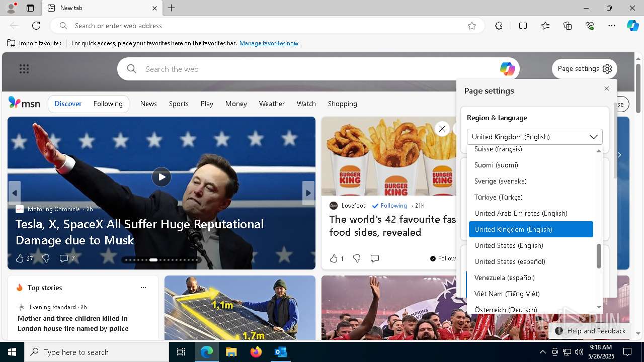Screen dimensions: 644x362
Task: Open the Favorites hub icon
Action: pyautogui.click(x=545, y=26)
